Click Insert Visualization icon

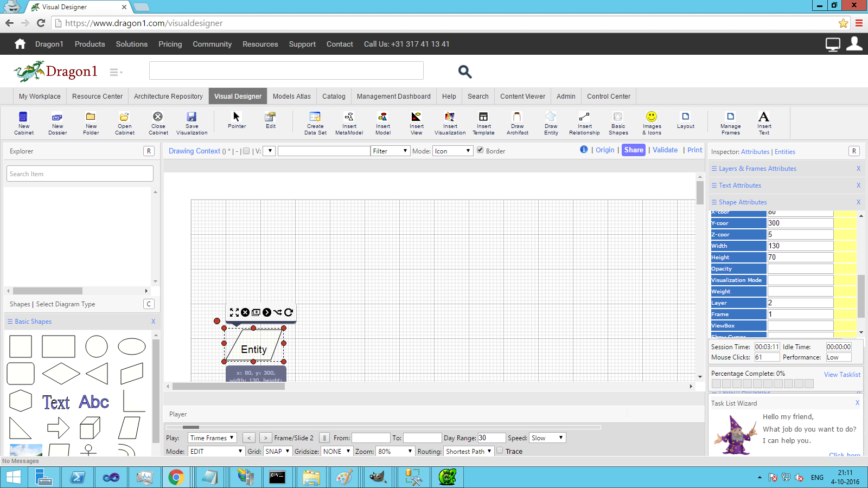coord(450,117)
